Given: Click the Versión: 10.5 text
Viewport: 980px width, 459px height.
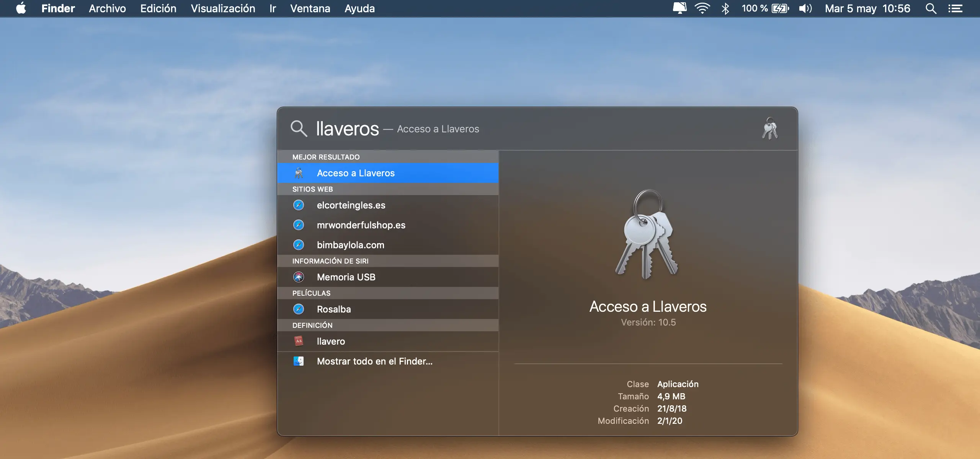Looking at the screenshot, I should [x=648, y=322].
